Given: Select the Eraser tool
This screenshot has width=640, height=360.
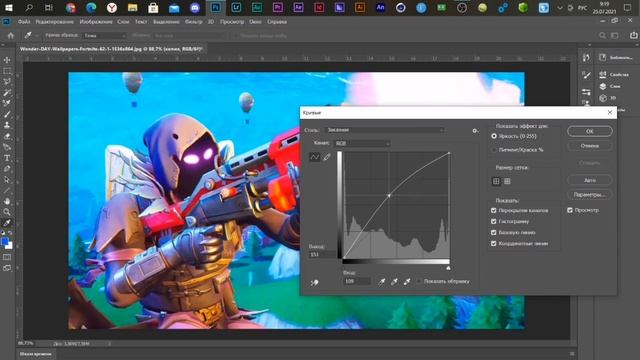Looking at the screenshot, I should point(7,136).
